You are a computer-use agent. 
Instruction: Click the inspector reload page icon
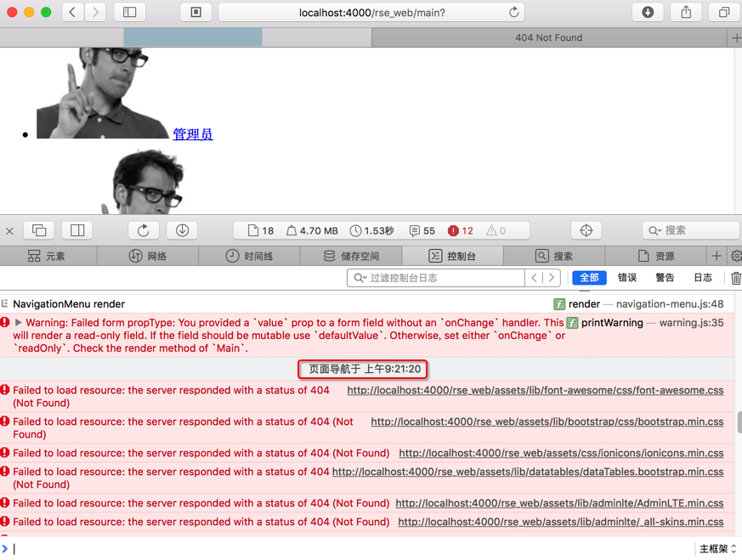click(144, 230)
